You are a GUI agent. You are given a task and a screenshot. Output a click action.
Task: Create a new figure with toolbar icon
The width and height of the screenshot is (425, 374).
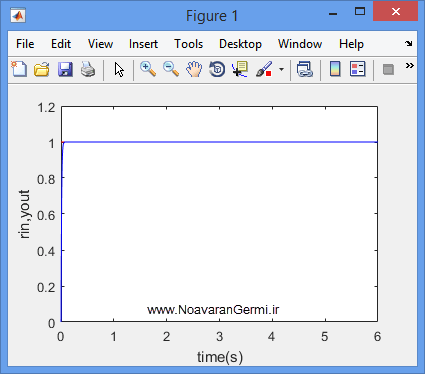click(x=19, y=69)
